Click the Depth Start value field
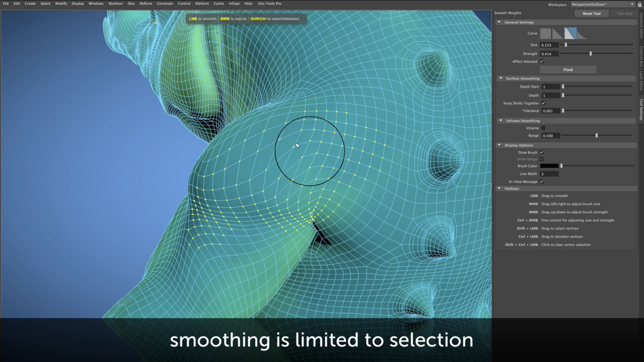Viewport: 644px width, 362px height. [x=550, y=86]
